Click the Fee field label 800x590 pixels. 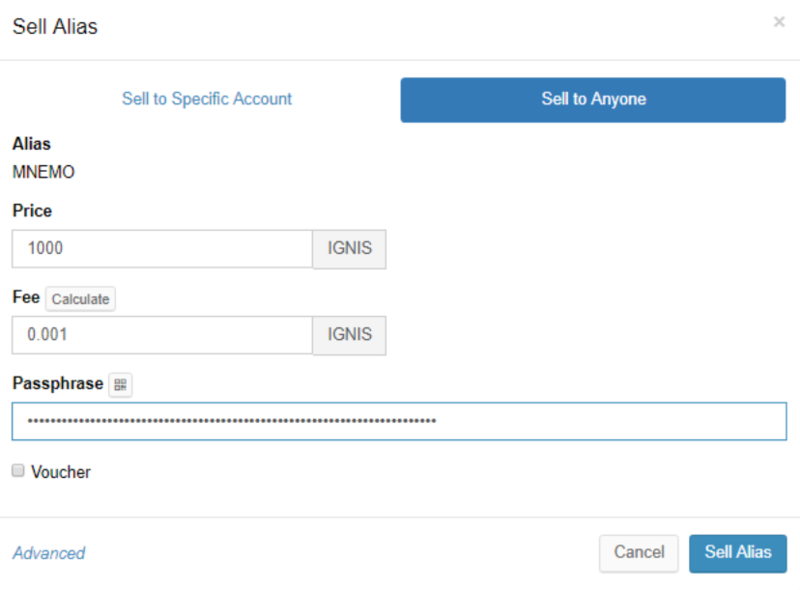click(26, 298)
